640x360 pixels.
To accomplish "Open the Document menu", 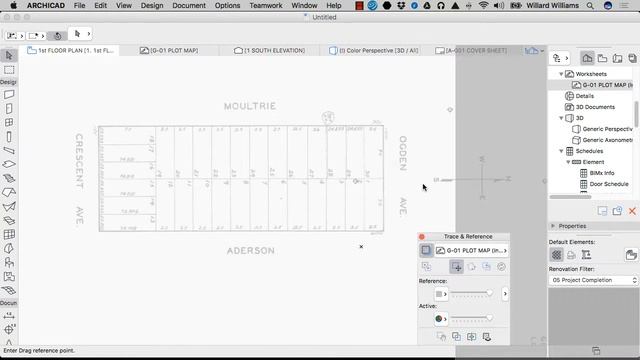I will [189, 5].
